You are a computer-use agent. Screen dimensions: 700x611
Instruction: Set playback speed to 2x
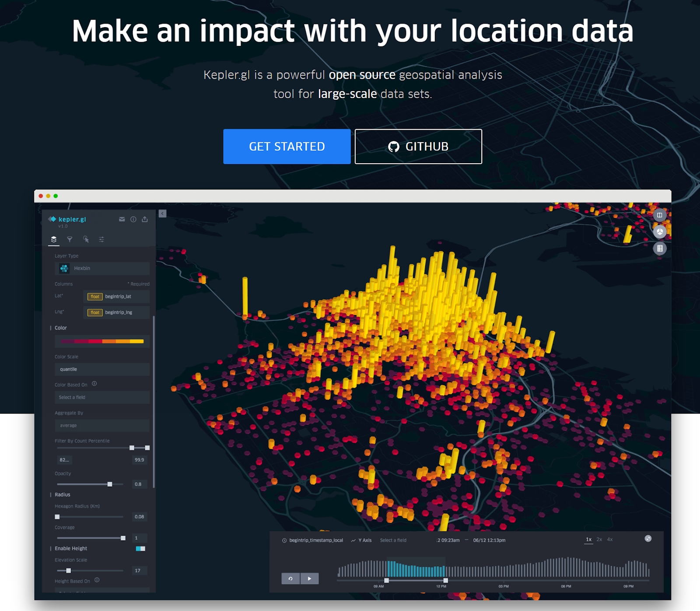pos(599,540)
